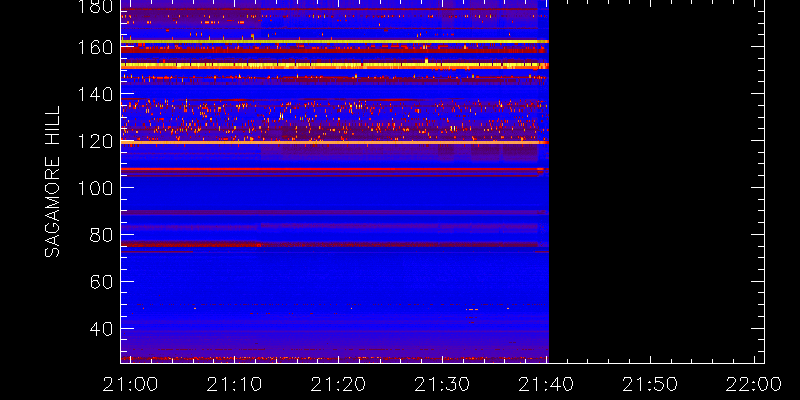Screen dimensions: 800x400
Task: Click the 21:40 time axis label
Action: pyautogui.click(x=545, y=384)
